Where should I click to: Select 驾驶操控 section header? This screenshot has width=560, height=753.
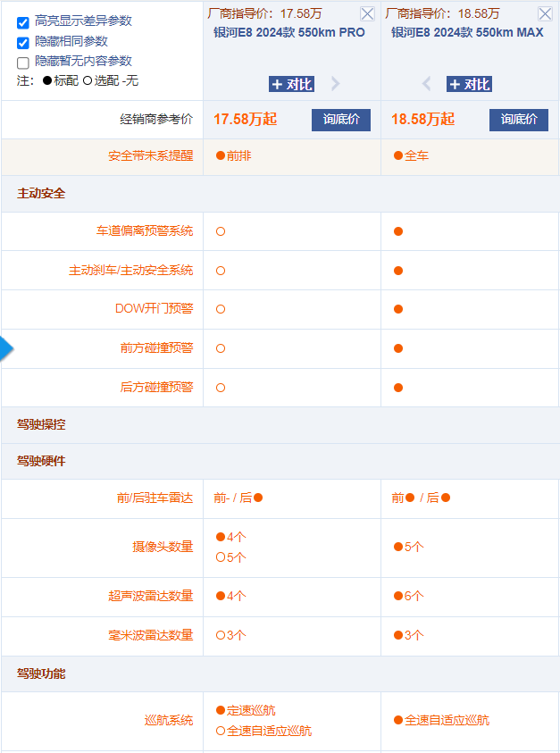pyautogui.click(x=41, y=424)
